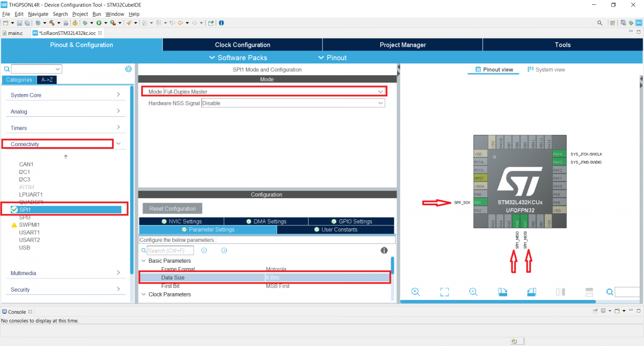This screenshot has height=346, width=644.
Task: Switch to the A->Z list view
Action: click(48, 80)
